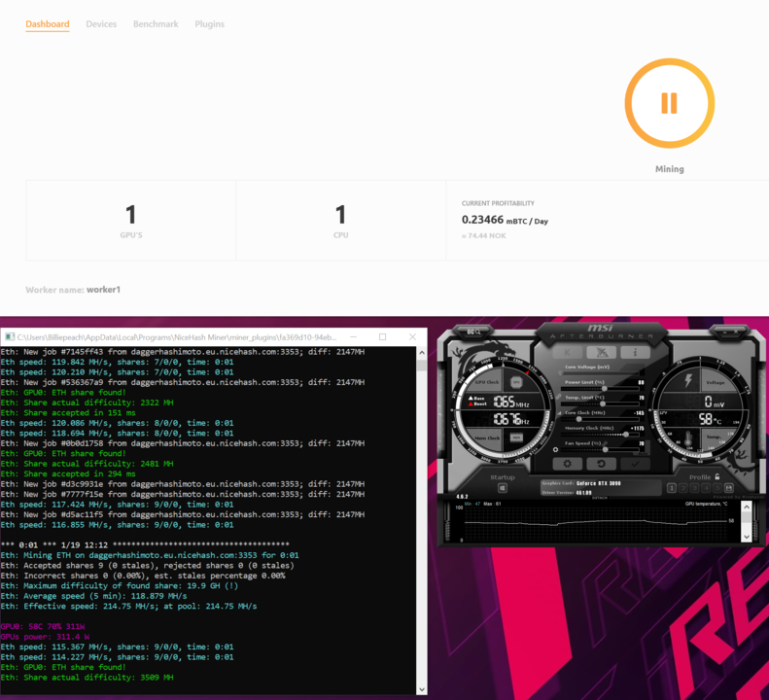Switch to the Devices tab
This screenshot has height=700, width=769.
101,24
